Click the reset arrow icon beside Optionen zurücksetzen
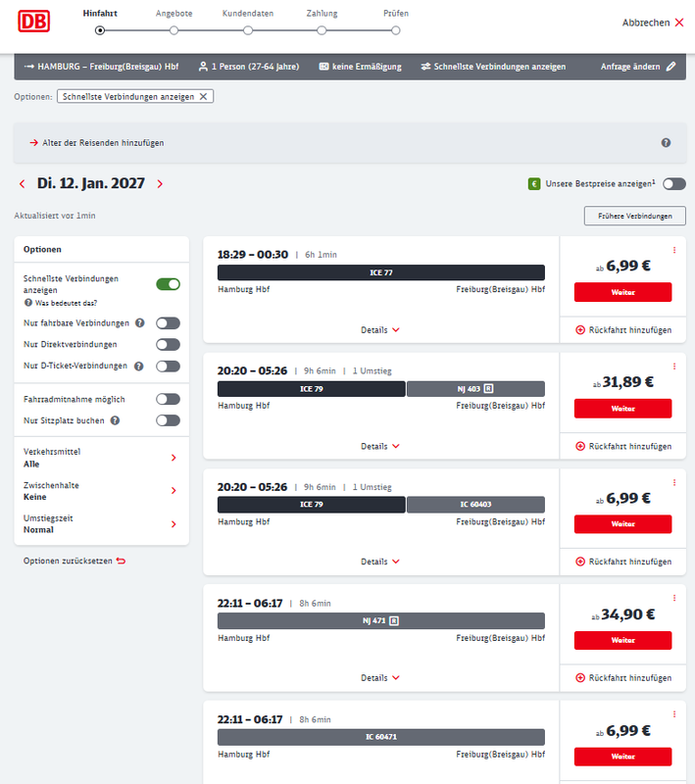Viewport: 695px width, 784px height. click(121, 561)
